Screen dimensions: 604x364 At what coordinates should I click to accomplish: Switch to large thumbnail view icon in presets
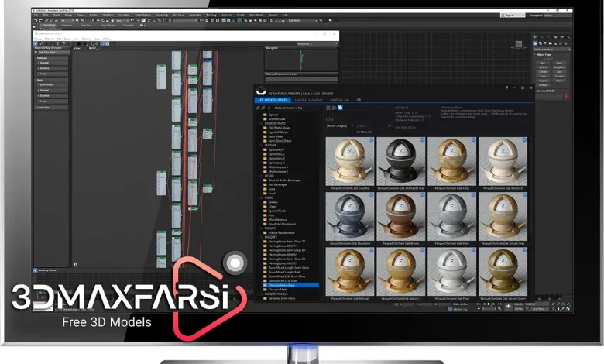(328, 108)
